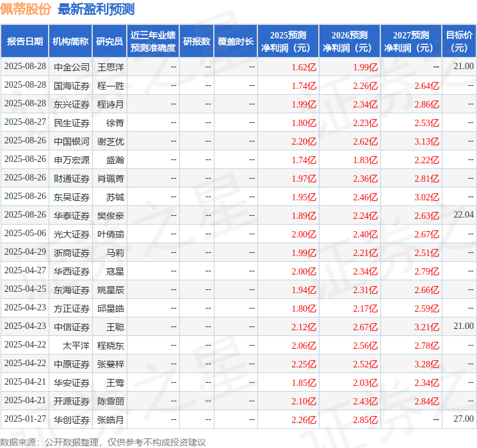The height and width of the screenshot is (448, 477).
Task: Click 1.83亿 in the 申万宏源 row
Action: click(366, 160)
